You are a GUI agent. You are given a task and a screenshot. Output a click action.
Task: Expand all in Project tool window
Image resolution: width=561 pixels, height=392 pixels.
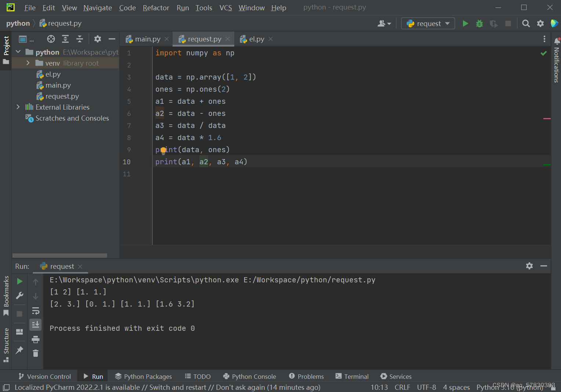click(x=65, y=39)
